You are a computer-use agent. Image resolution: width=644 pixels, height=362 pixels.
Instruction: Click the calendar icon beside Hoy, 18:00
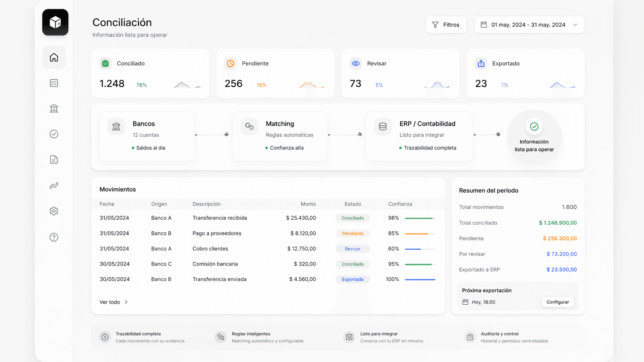465,302
